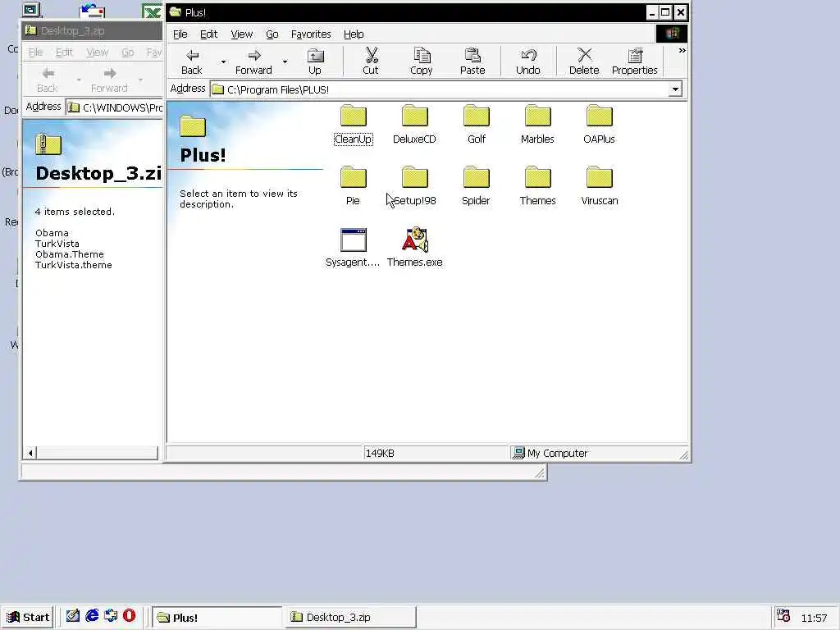Open View menu in Desktop_3.zip window

point(97,52)
